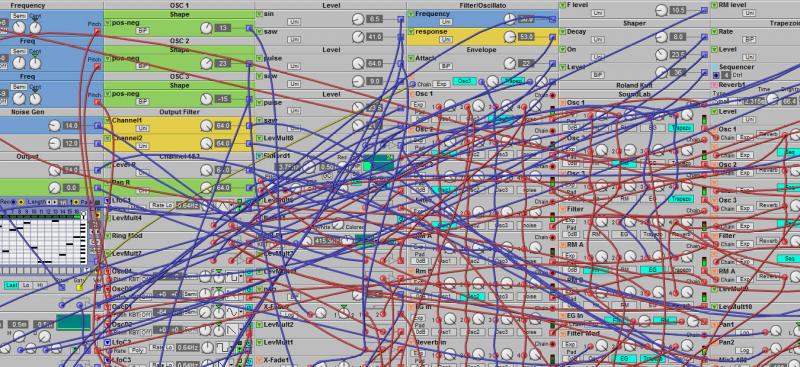
Task: Click the triangle waveform icon on LfoC1
Action: click(223, 206)
